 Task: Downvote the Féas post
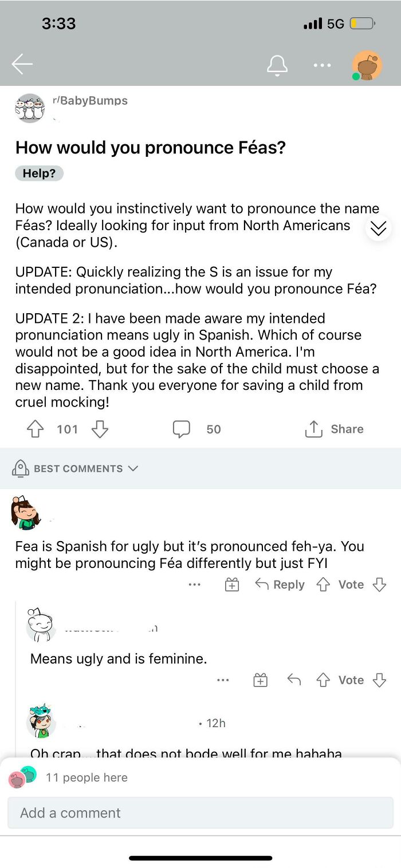[100, 429]
